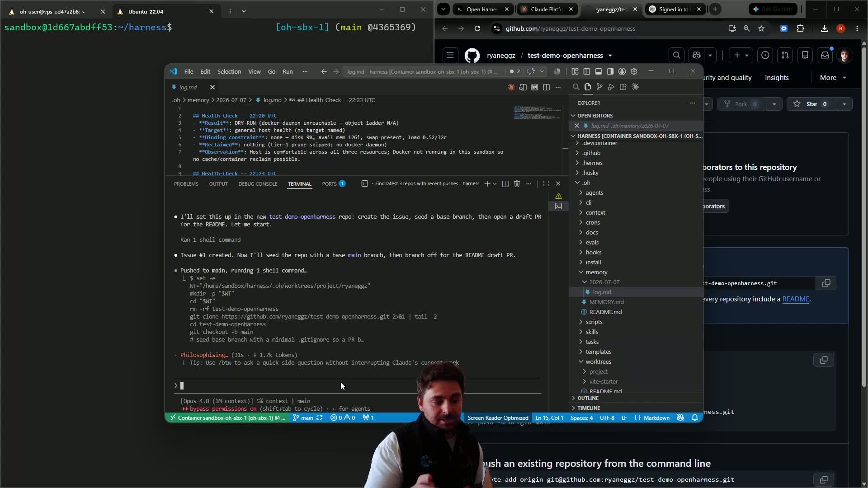Open Search view in VS Code sidebar
Image resolution: width=868 pixels, height=488 pixels.
(576, 87)
